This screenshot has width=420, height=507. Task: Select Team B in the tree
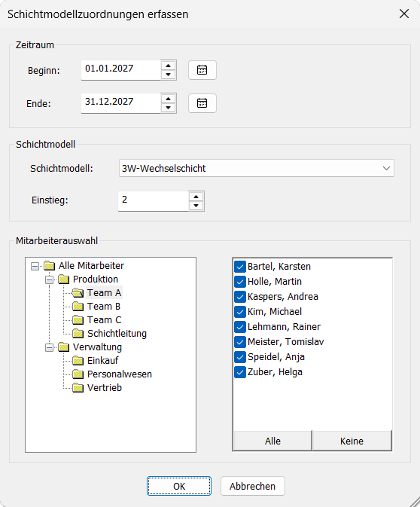(104, 307)
